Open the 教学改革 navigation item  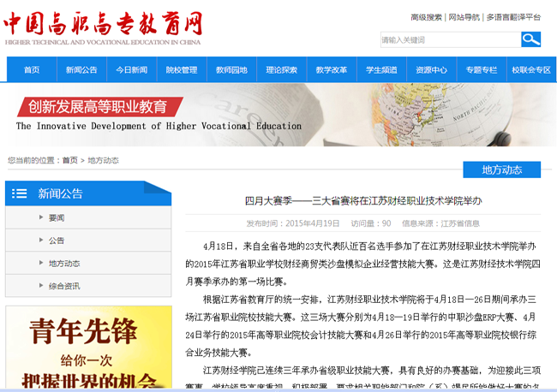[x=331, y=70]
